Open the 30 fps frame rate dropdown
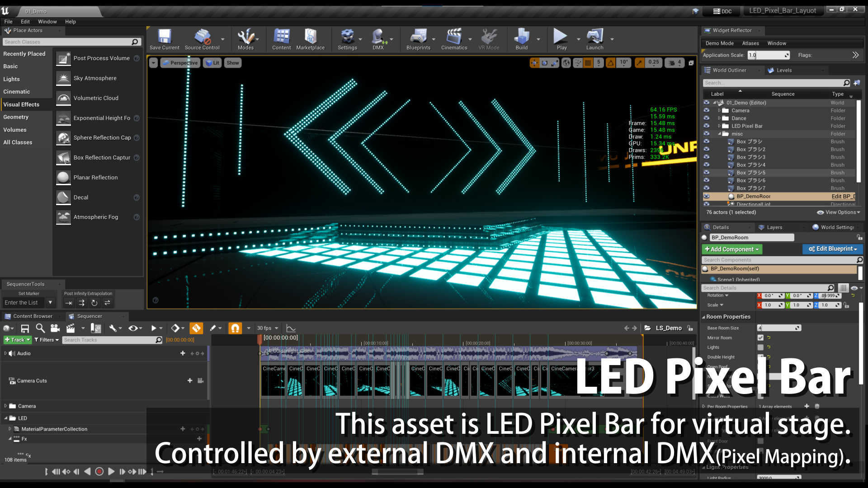The height and width of the screenshot is (488, 868). click(x=267, y=328)
